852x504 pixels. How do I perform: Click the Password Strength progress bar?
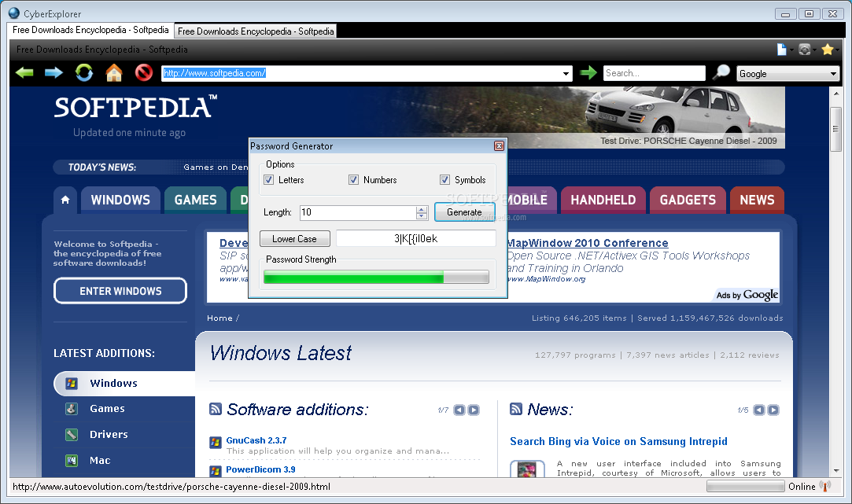click(x=376, y=278)
